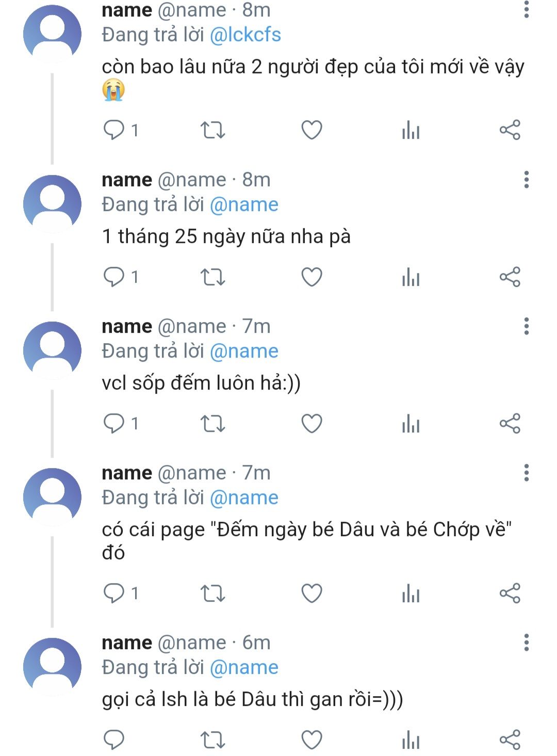View analytics for the 'Đếm ngày bé Dâu' tweet
The image size is (557, 756).
[411, 593]
